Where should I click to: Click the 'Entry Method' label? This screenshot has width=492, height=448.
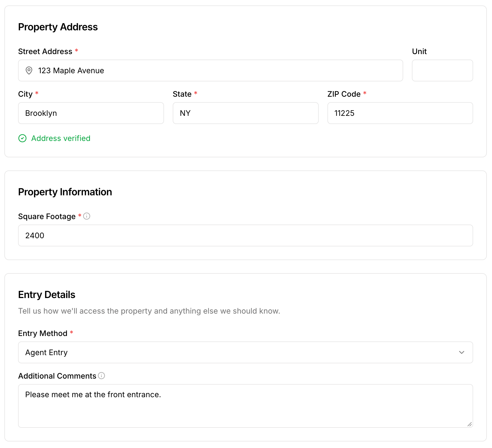[43, 333]
